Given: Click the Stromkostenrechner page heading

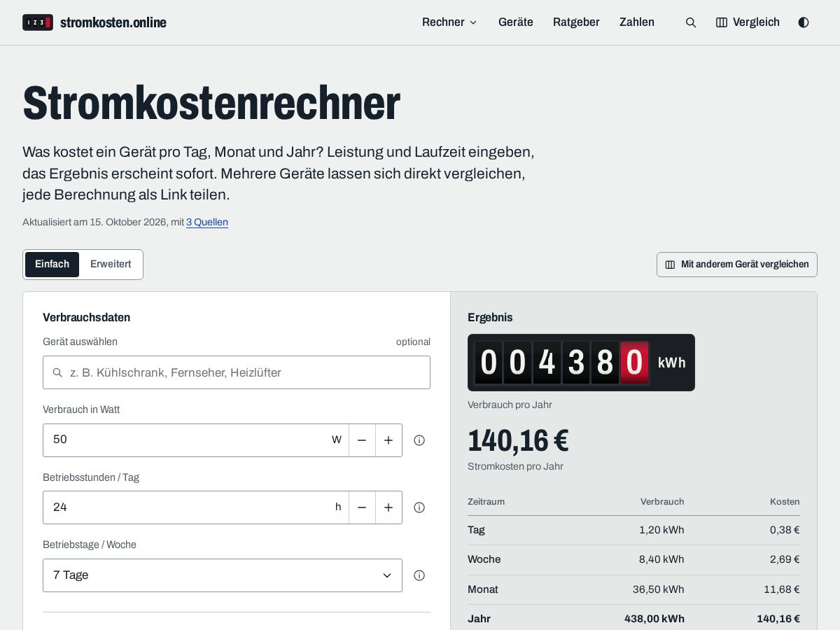Looking at the screenshot, I should 211,103.
